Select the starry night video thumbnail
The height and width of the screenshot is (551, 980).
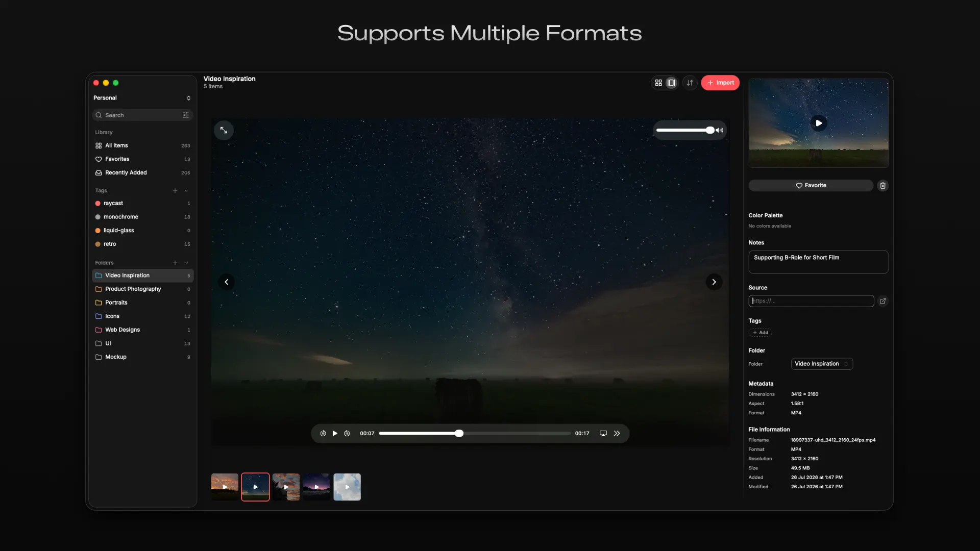(255, 487)
